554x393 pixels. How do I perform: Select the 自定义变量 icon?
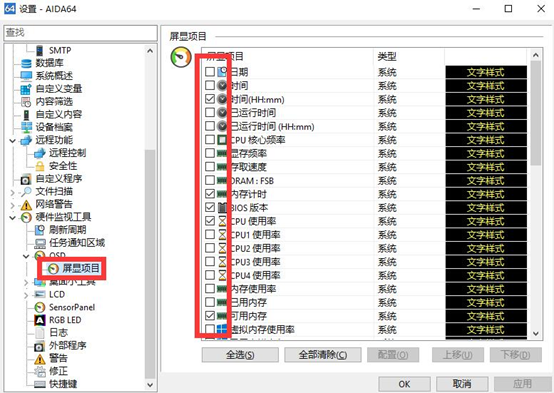coord(26,89)
